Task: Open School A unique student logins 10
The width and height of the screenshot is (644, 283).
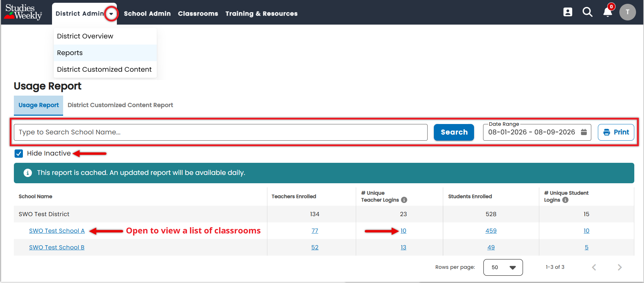Action: (x=586, y=231)
